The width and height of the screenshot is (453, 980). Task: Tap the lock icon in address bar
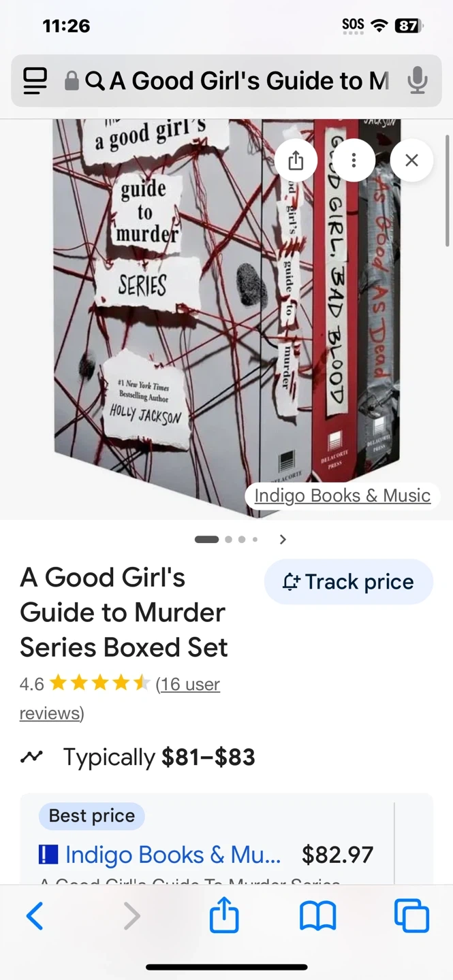click(x=72, y=81)
